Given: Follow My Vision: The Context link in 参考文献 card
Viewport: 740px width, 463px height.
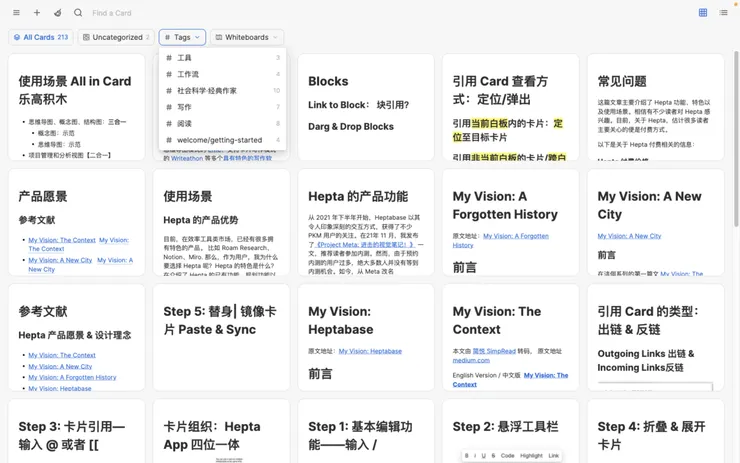Looking at the screenshot, I should click(62, 355).
